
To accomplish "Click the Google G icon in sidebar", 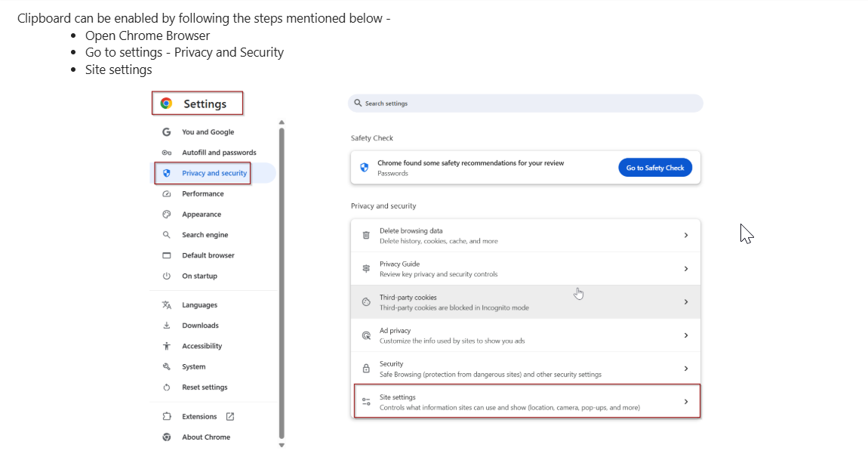I will click(x=166, y=132).
